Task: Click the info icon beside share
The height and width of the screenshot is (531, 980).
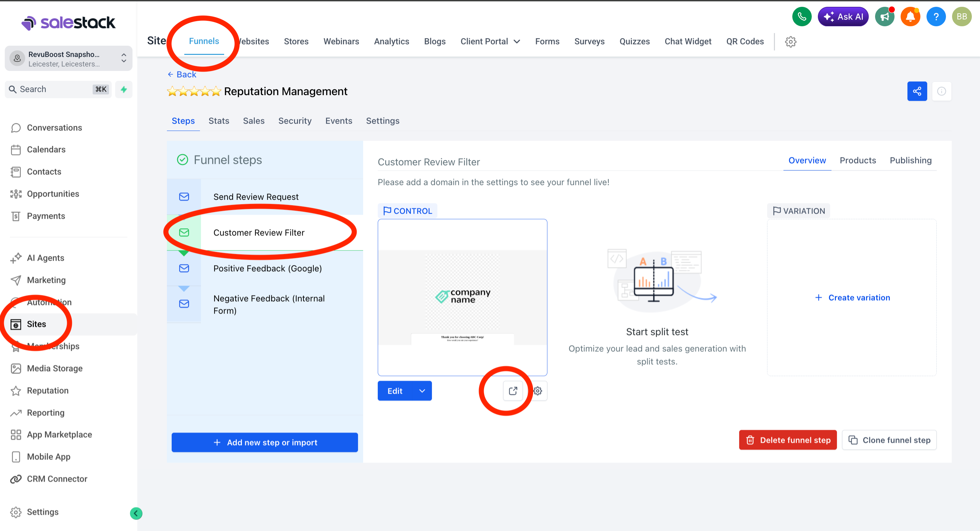Action: tap(942, 91)
